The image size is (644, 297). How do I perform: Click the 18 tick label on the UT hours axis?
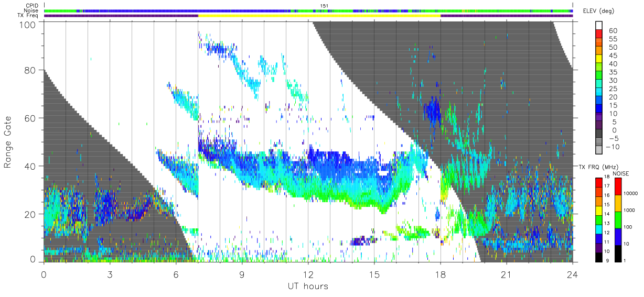441,274
